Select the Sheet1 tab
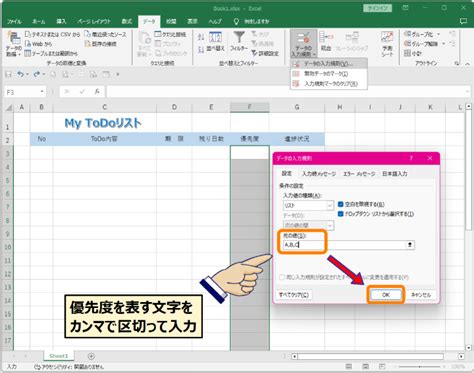Viewport: 474px width, 373px height. [59, 356]
